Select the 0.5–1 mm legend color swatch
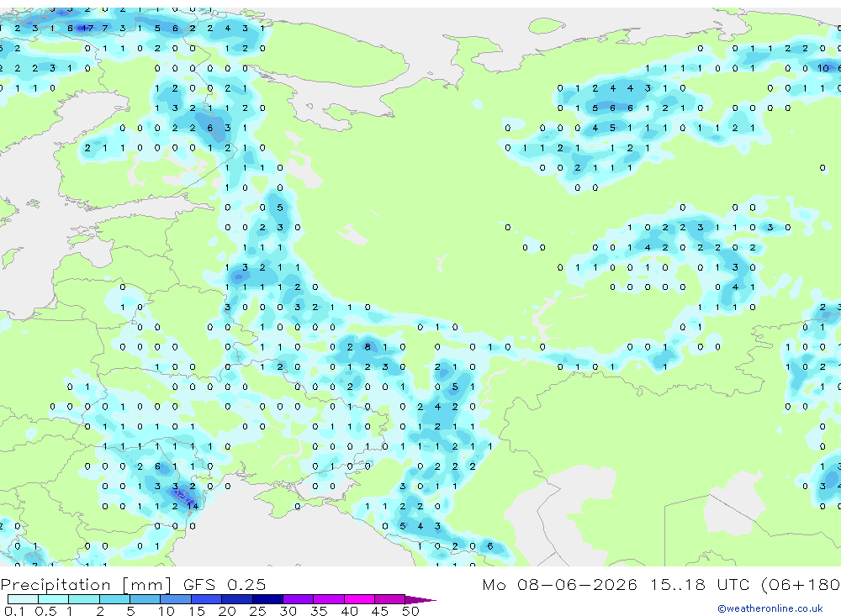 tap(54, 599)
